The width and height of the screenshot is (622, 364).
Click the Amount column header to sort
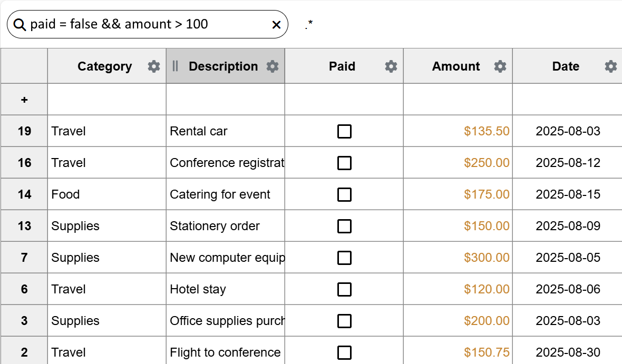(x=456, y=66)
